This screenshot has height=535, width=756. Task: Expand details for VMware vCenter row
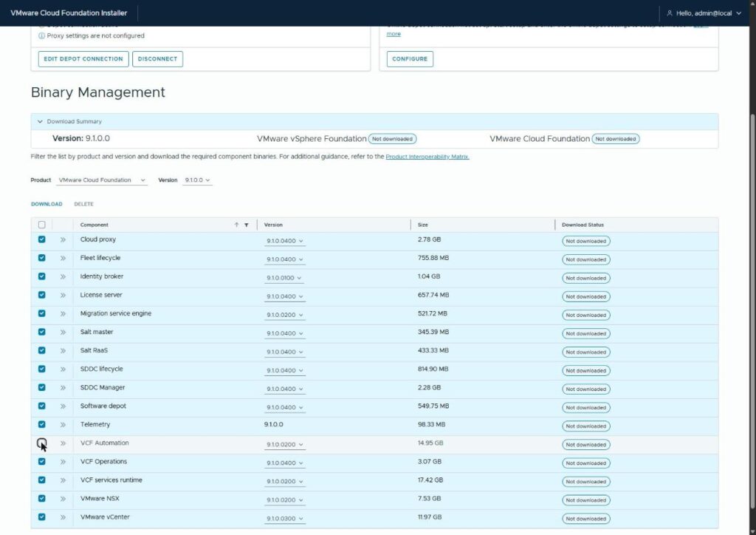63,517
